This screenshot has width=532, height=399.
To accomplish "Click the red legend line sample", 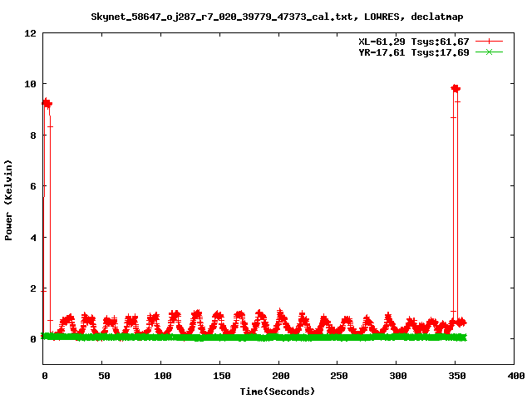I will tap(489, 42).
